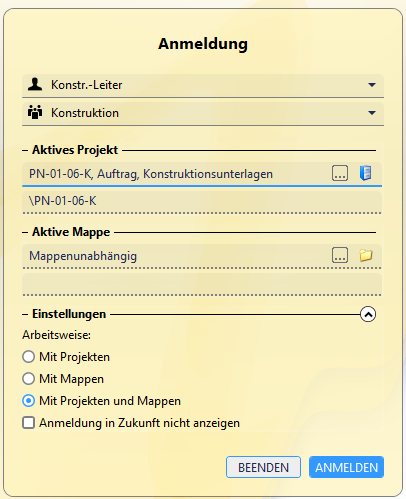The height and width of the screenshot is (499, 406).
Task: Click the blue project binder icon
Action: tap(366, 173)
